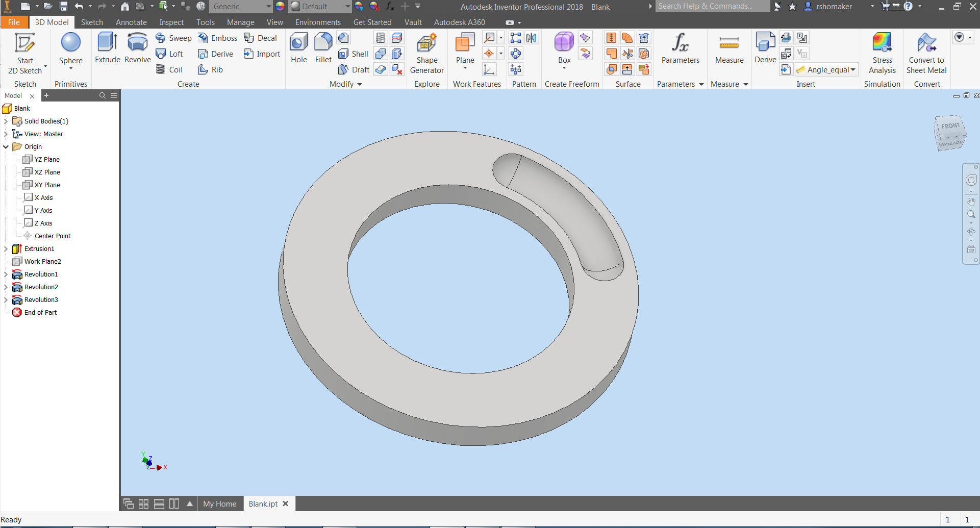Screen dimensions: 980x528
Task: Close the Blank.ipt document tab
Action: click(x=286, y=504)
